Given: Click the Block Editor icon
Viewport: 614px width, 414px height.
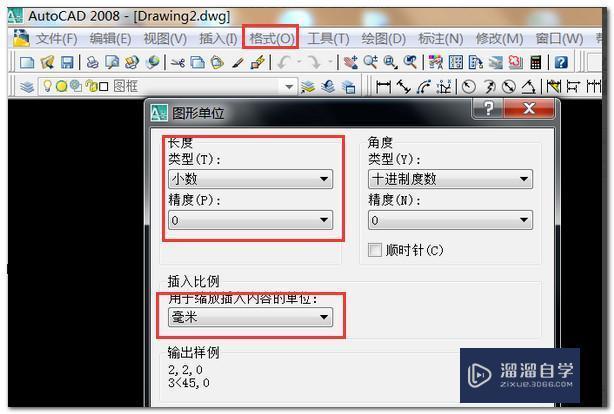Looking at the screenshot, I should pos(258,62).
